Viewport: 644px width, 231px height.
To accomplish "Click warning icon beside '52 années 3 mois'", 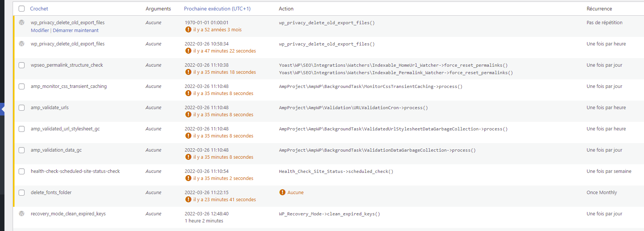I will pyautogui.click(x=188, y=29).
